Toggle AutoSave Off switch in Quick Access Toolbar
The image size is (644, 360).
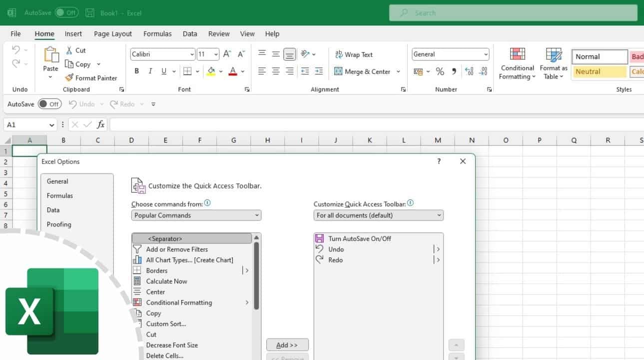pos(49,104)
